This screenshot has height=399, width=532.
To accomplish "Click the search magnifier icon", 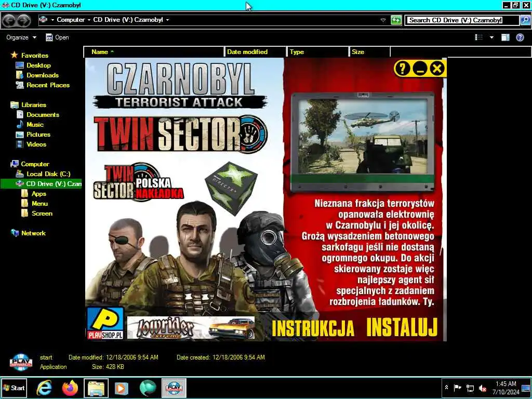I will (525, 20).
